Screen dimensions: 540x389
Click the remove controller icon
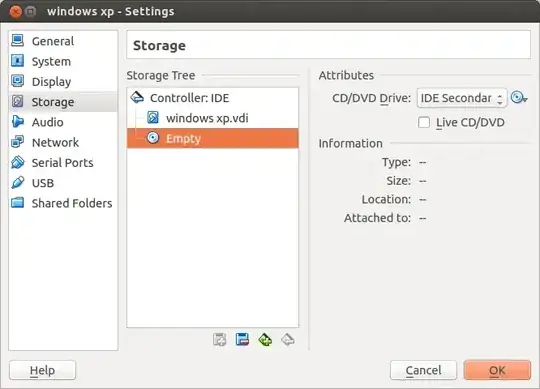pyautogui.click(x=288, y=340)
